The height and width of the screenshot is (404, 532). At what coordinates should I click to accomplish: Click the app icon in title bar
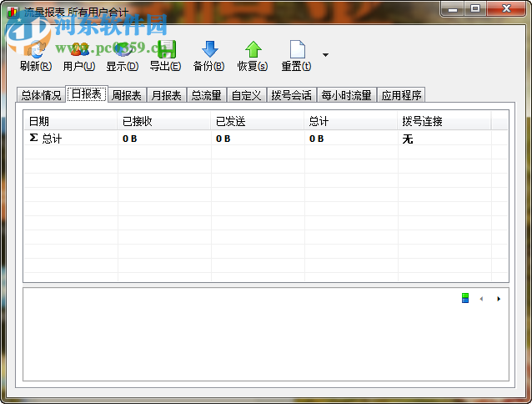[13, 12]
